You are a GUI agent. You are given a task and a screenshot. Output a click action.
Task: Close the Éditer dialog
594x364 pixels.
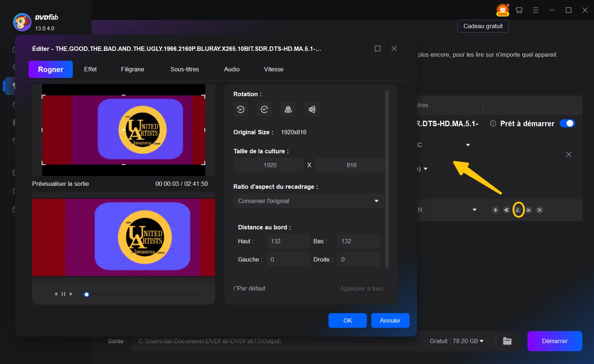click(x=394, y=48)
